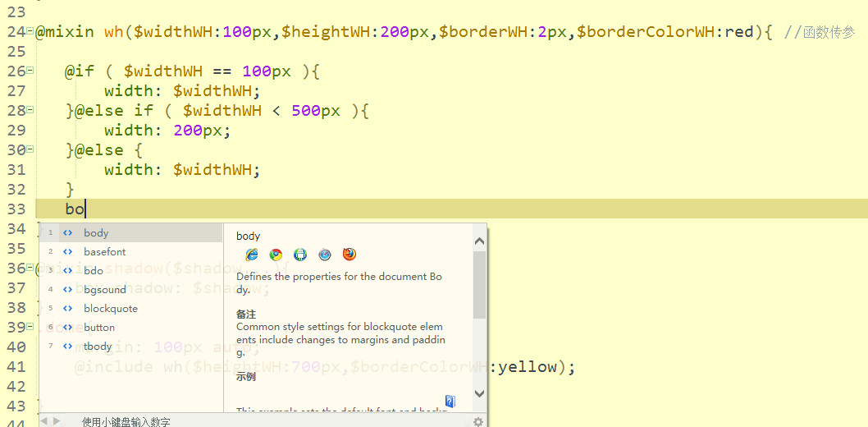This screenshot has height=427, width=868.
Task: Click the left arrow in popup footer
Action: coord(45,421)
